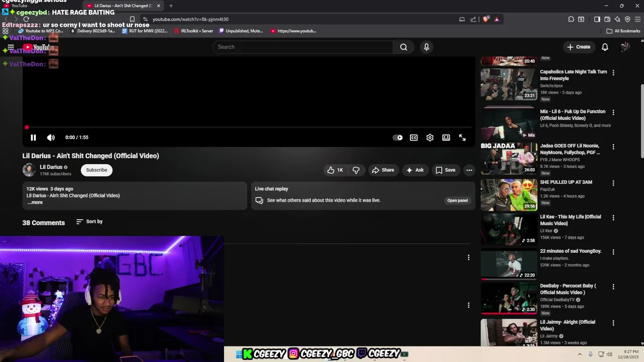This screenshot has height=362, width=644.
Task: Open menu for DeeBaby Percocet Baby video
Action: point(613,287)
